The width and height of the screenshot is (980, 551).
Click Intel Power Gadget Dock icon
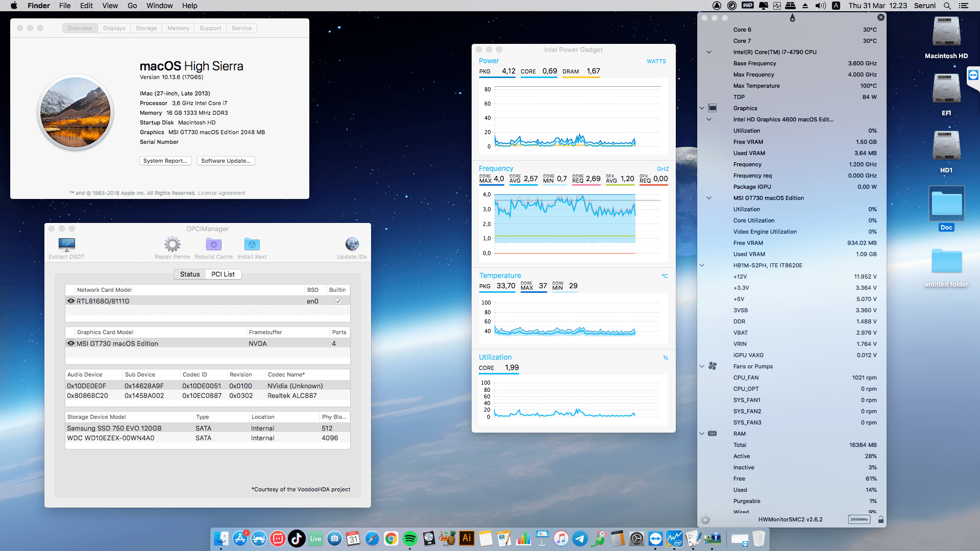[674, 538]
